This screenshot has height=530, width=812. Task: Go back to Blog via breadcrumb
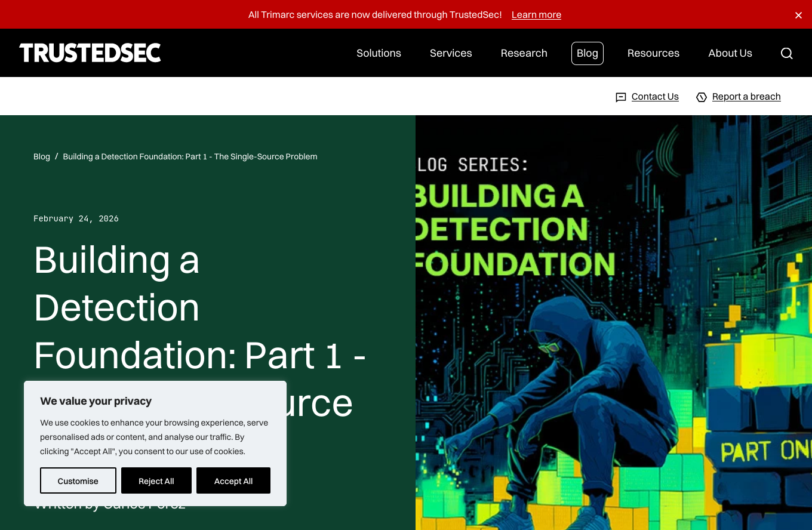pos(42,156)
